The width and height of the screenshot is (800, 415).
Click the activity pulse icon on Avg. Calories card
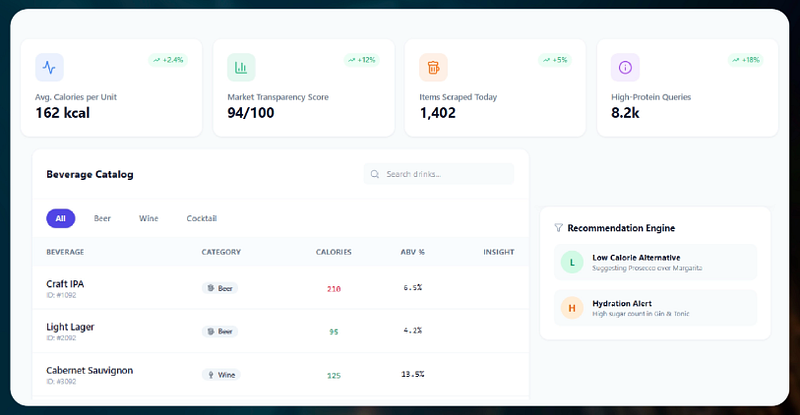[49, 67]
